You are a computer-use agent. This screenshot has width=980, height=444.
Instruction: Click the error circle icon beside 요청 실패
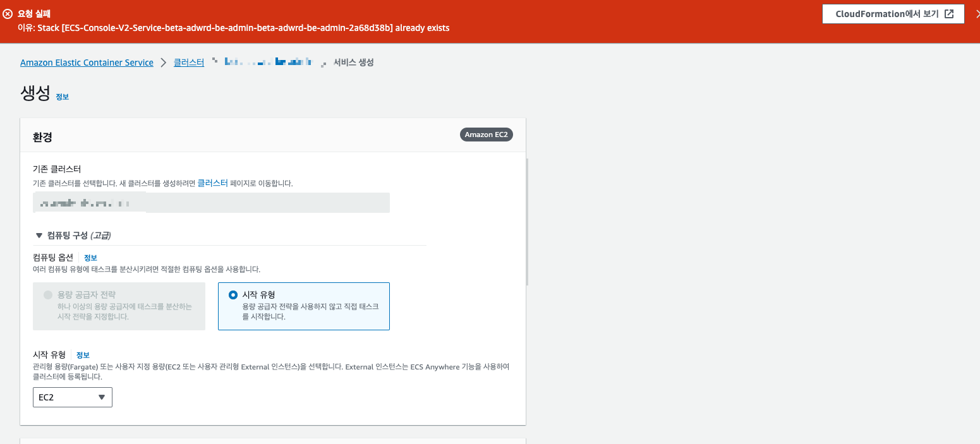[x=8, y=13]
